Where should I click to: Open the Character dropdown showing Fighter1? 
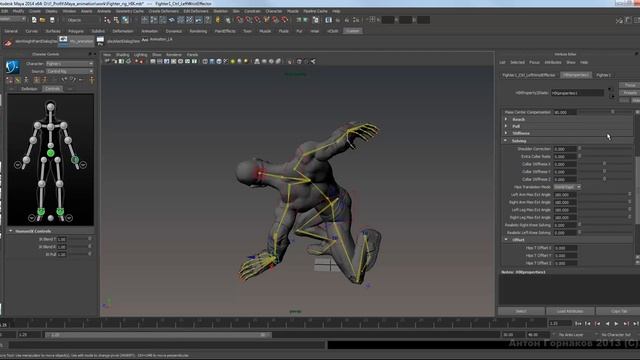pyautogui.click(x=69, y=64)
